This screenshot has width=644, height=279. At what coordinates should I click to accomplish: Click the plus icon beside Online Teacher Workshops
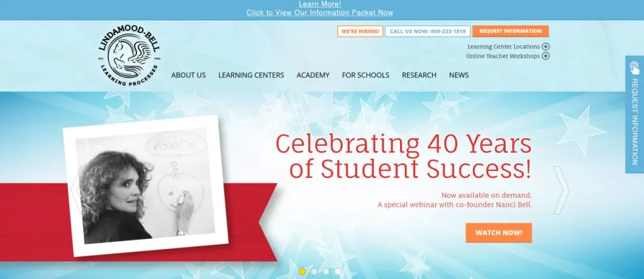(545, 56)
